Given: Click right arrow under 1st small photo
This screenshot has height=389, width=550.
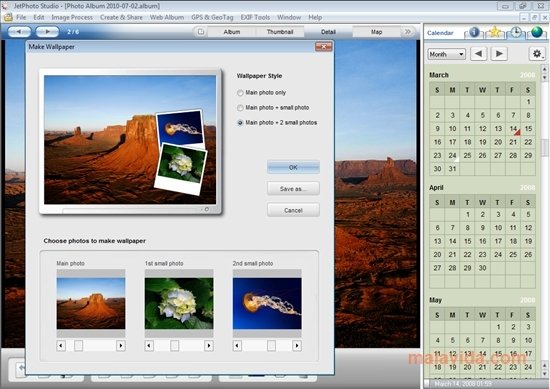Looking at the screenshot, I should click(x=209, y=346).
